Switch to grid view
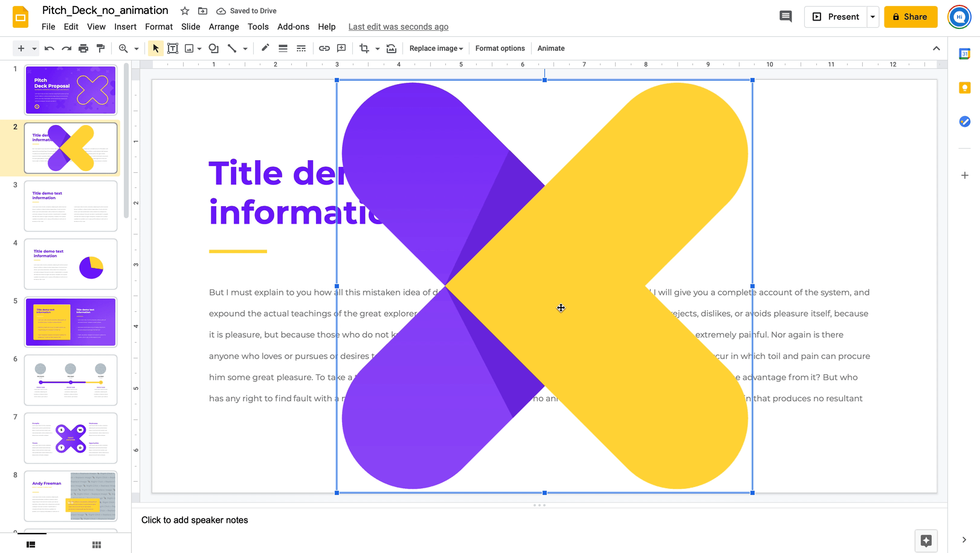The width and height of the screenshot is (980, 553). point(97,545)
